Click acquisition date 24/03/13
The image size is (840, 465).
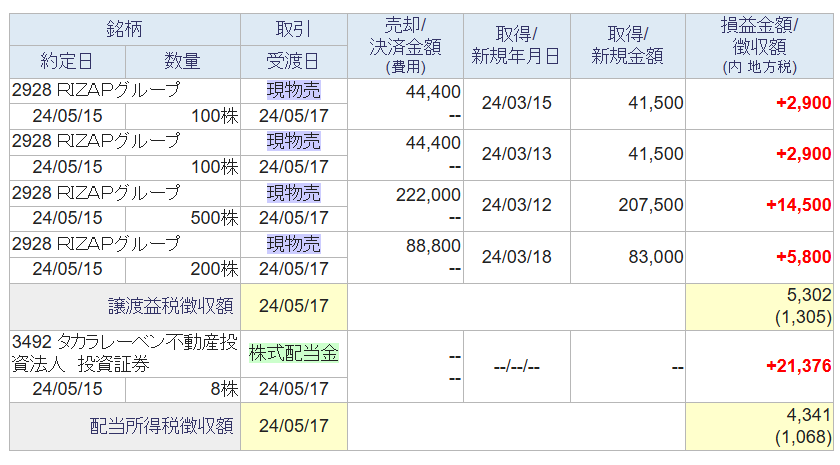click(x=516, y=154)
